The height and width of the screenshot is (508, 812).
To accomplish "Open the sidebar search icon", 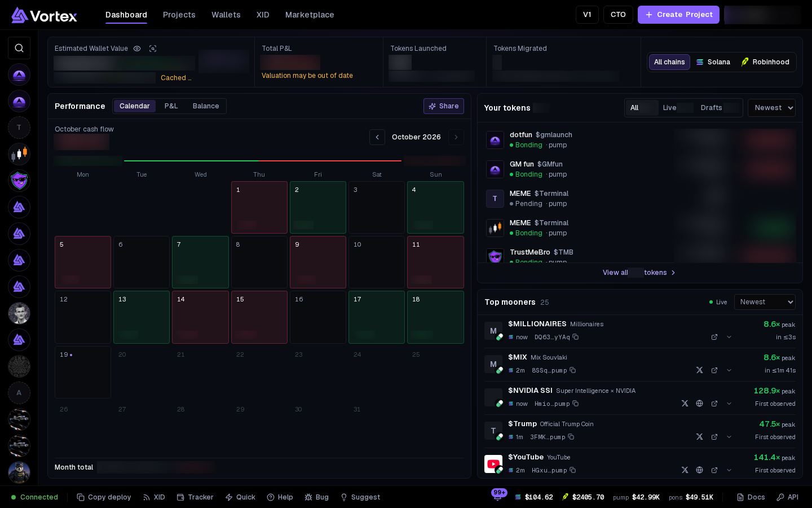I will click(x=19, y=48).
